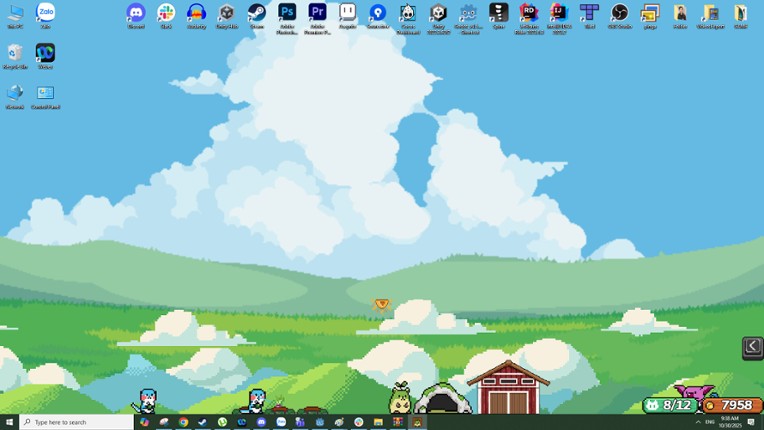Open Microsoft Teams from the taskbar

click(300, 422)
